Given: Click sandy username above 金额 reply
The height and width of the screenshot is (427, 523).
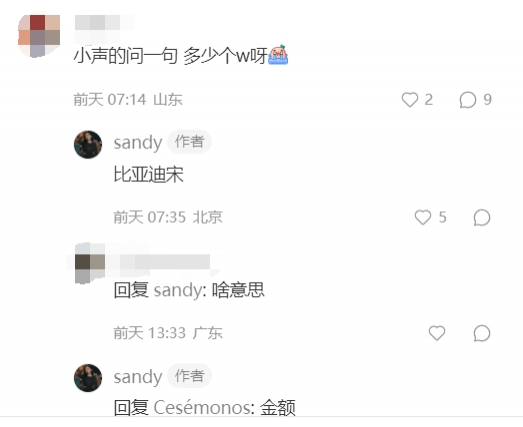Looking at the screenshot, I should (x=138, y=377).
